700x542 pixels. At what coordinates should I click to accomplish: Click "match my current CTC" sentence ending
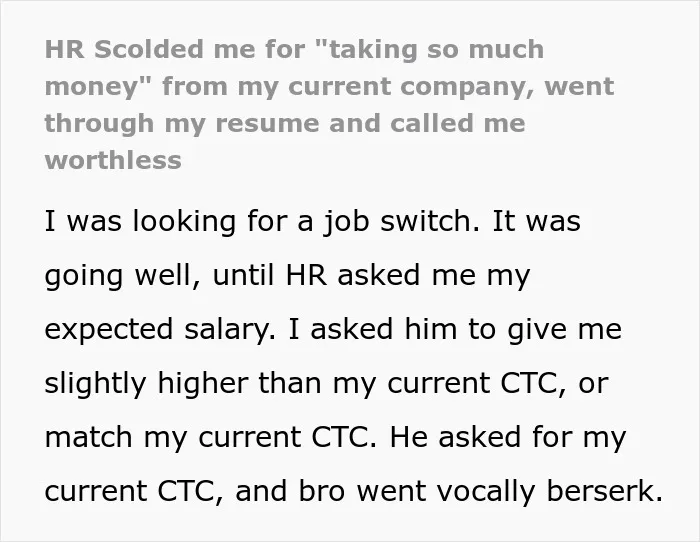click(206, 438)
